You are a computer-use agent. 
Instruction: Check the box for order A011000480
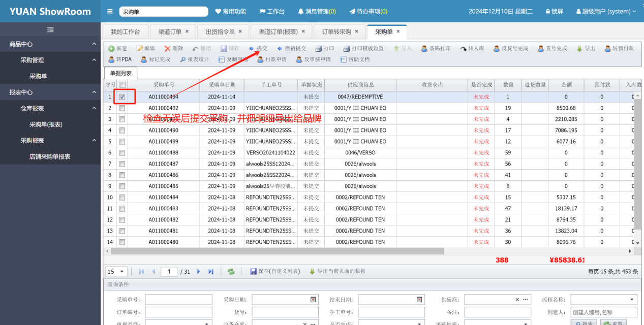[122, 242]
